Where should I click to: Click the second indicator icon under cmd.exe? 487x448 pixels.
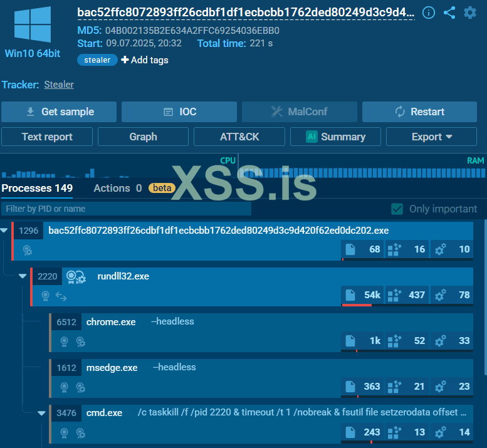click(x=81, y=433)
